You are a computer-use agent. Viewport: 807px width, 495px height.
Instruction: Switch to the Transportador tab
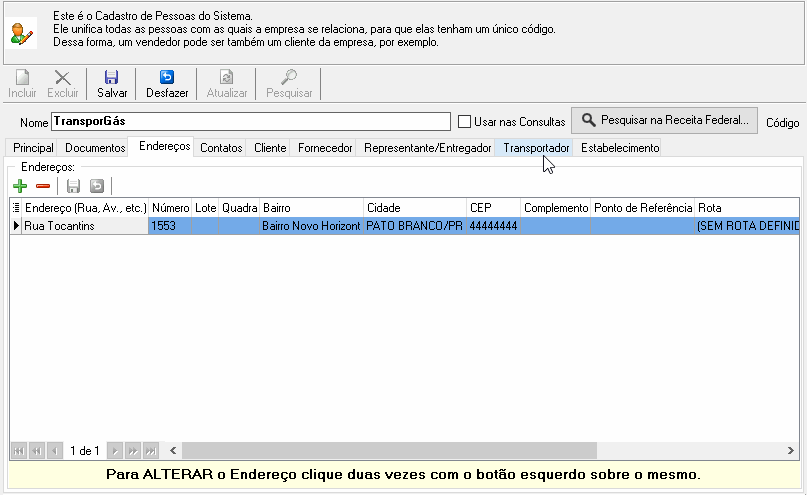pos(536,148)
